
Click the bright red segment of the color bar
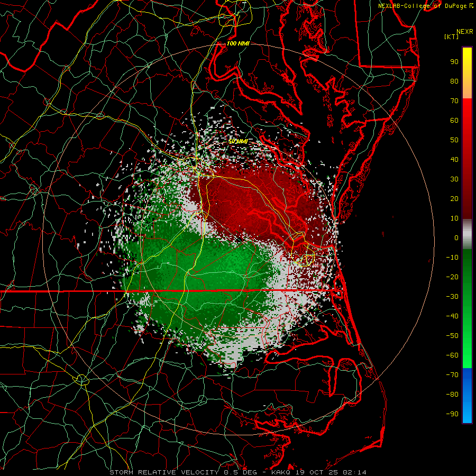467,159
